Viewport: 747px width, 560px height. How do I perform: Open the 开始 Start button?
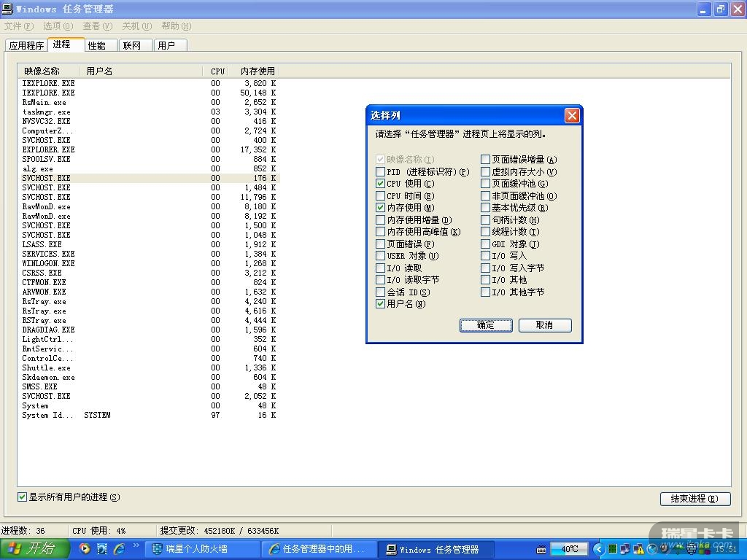tap(34, 549)
